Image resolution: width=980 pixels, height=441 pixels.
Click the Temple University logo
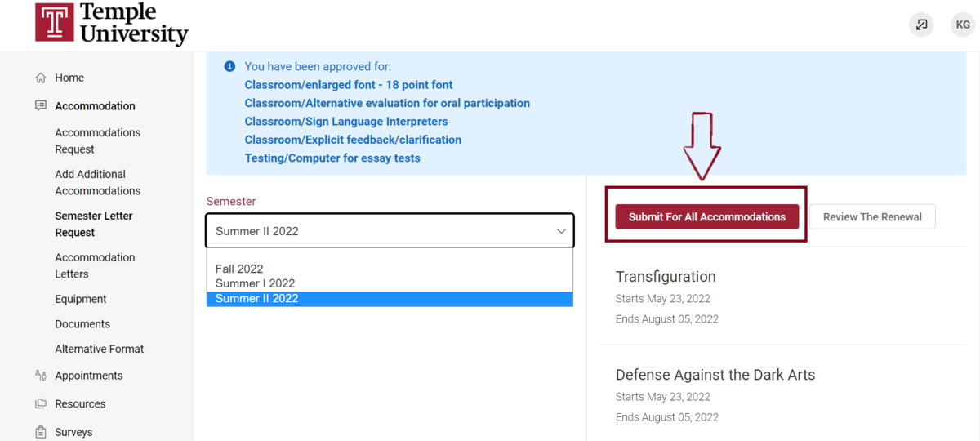[112, 24]
